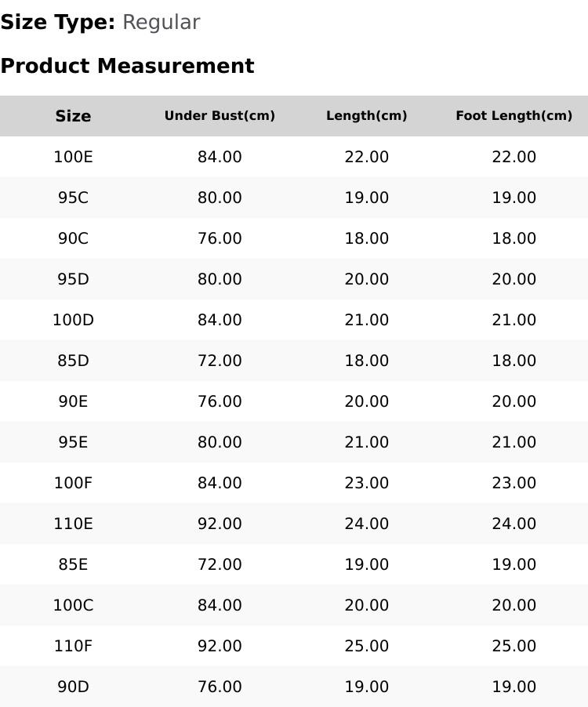Click the Regular size type text
The height and width of the screenshot is (707, 588).
pyautogui.click(x=161, y=23)
